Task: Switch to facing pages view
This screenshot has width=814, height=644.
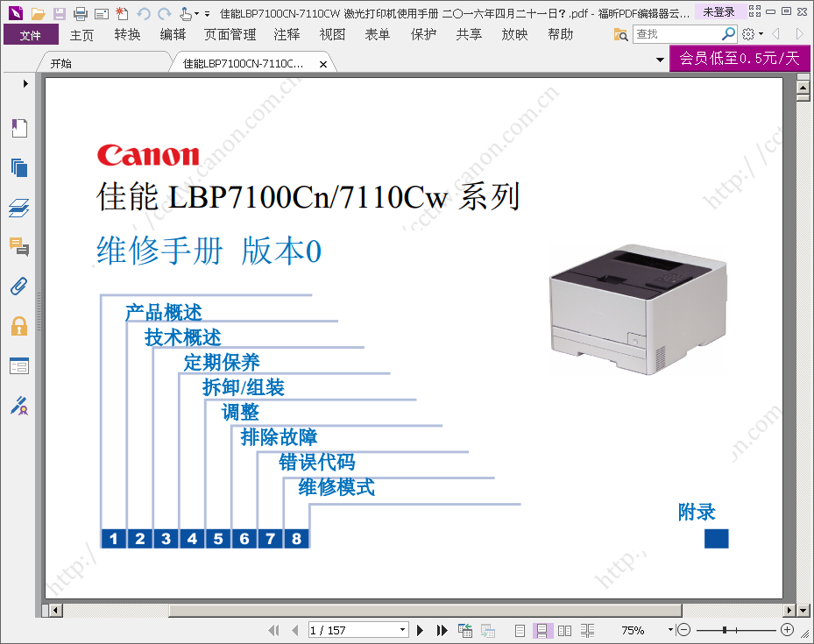Action: (564, 631)
